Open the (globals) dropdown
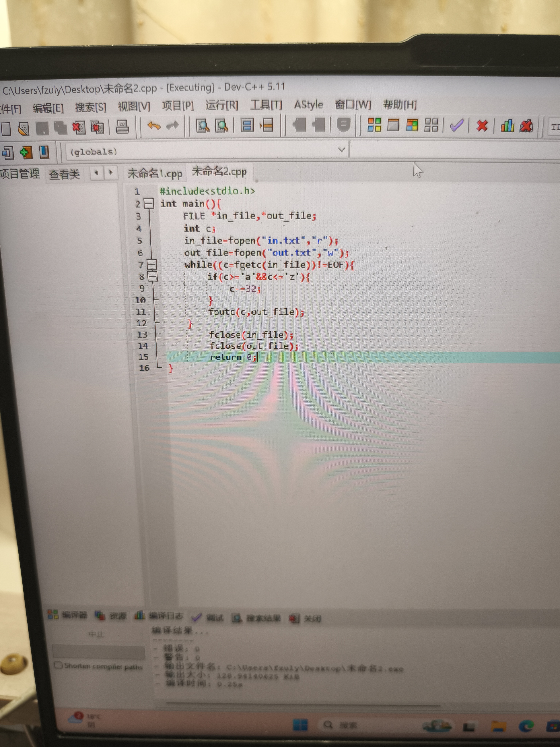Image resolution: width=560 pixels, height=747 pixels. pos(341,149)
